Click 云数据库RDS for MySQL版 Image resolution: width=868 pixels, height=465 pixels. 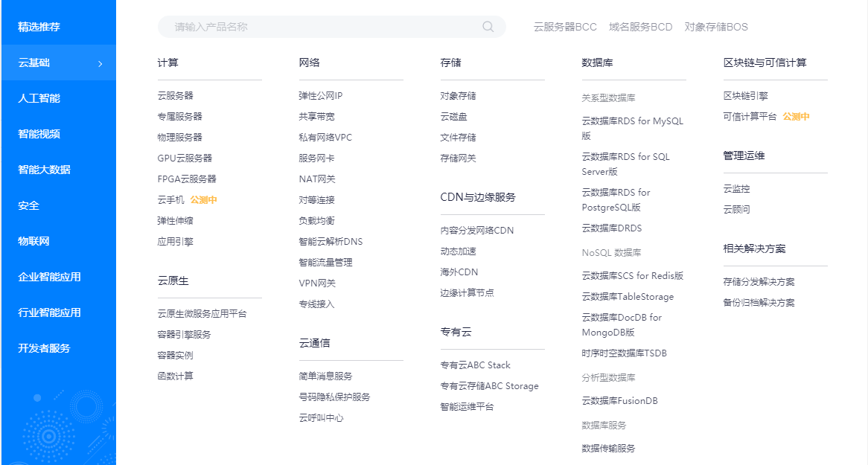click(x=632, y=121)
